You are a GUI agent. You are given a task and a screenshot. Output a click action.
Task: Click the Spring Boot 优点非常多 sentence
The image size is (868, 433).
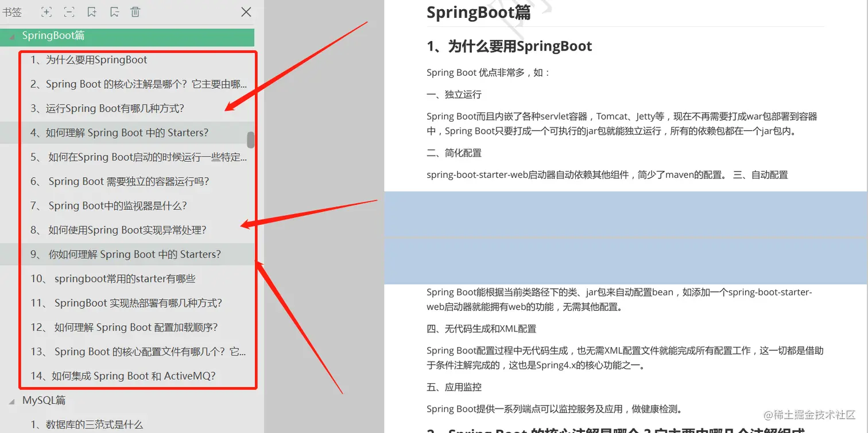click(x=489, y=72)
